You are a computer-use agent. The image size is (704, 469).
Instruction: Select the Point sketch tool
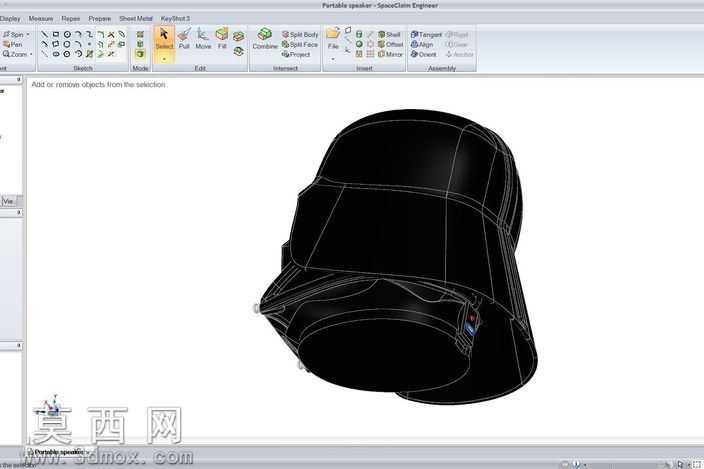coord(89,44)
